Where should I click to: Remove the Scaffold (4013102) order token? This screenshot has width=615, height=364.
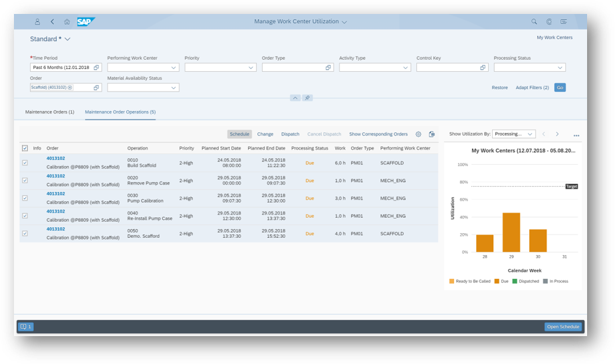(70, 88)
